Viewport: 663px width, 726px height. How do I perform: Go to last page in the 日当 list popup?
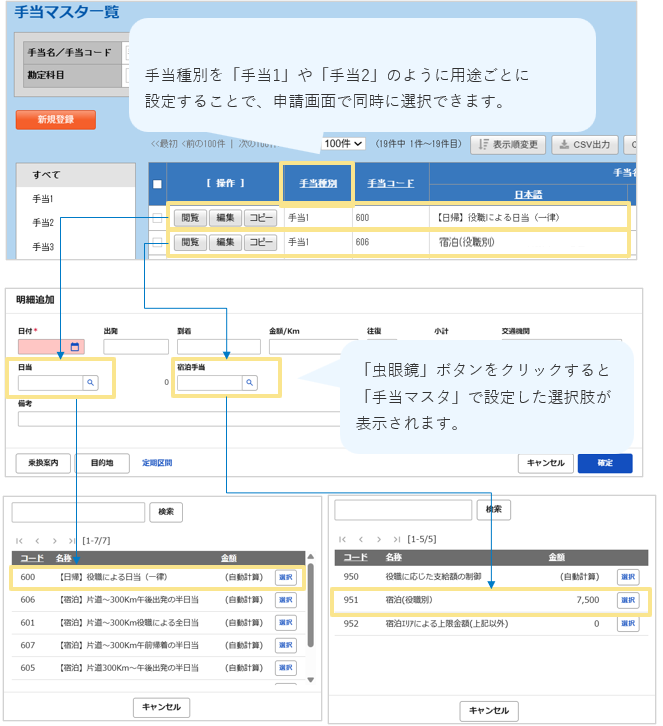pyautogui.click(x=72, y=540)
